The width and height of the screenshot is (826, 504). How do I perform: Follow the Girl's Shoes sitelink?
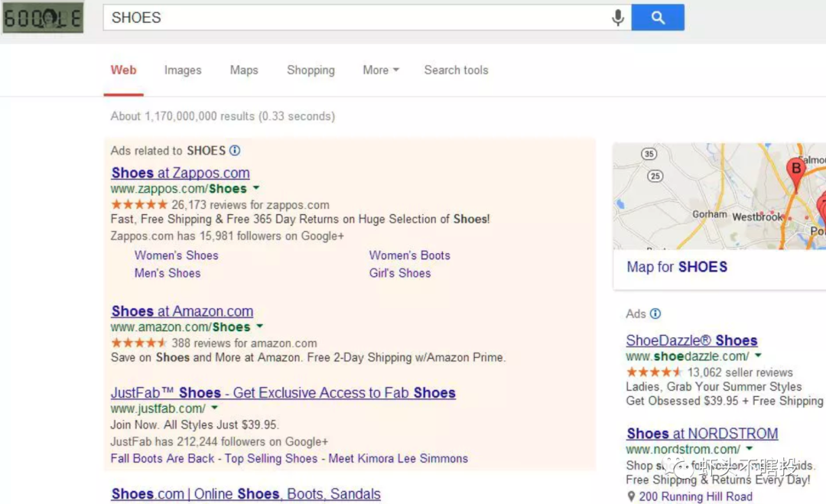tap(400, 273)
